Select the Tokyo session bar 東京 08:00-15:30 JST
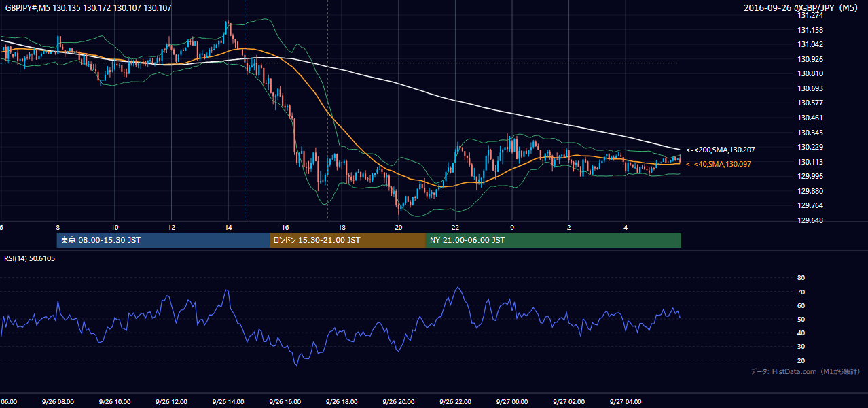Viewport: 868px width, 408px height. 163,240
